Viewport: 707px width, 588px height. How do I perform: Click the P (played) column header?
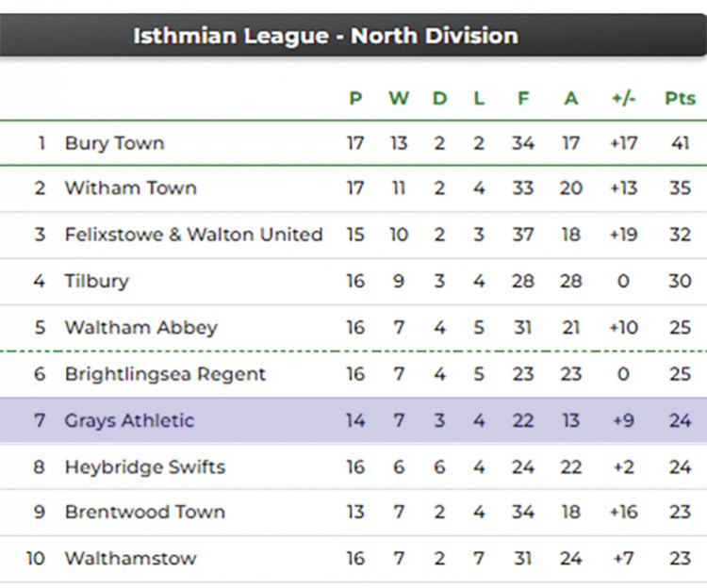(x=355, y=98)
